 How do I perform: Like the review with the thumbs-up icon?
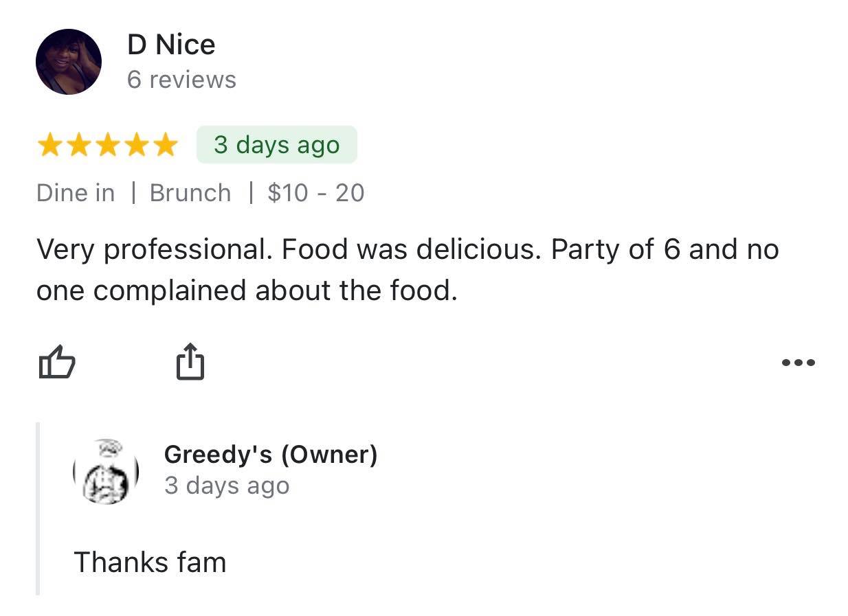tap(56, 362)
